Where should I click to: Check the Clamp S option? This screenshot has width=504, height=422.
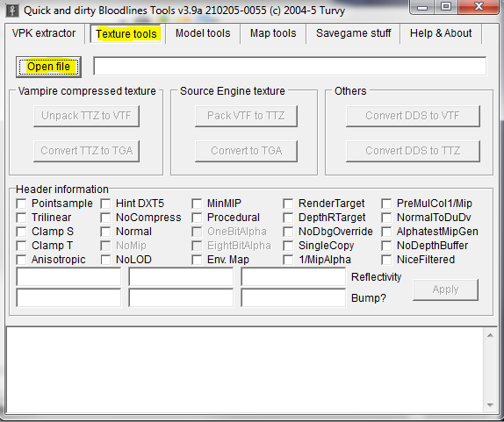[21, 232]
